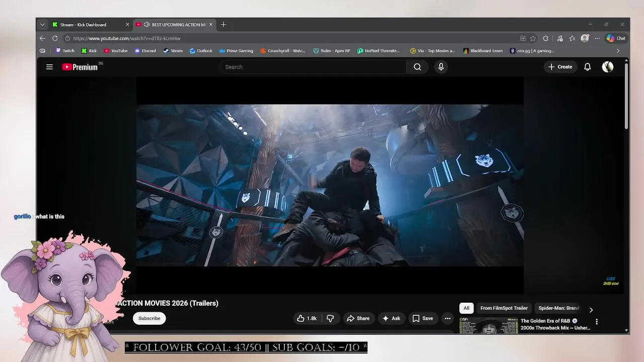
Task: Open the vertical tabs sidebar icon
Action: 42,51
